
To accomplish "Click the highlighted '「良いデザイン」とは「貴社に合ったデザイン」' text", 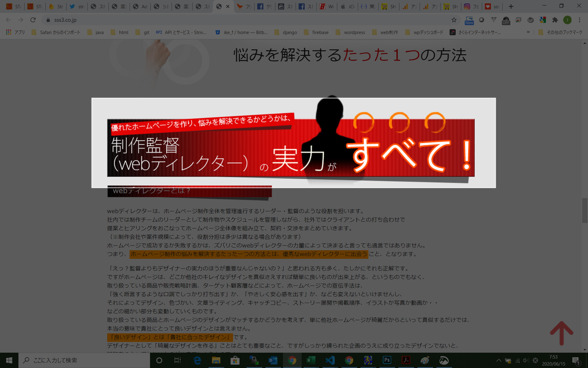I will point(170,337).
